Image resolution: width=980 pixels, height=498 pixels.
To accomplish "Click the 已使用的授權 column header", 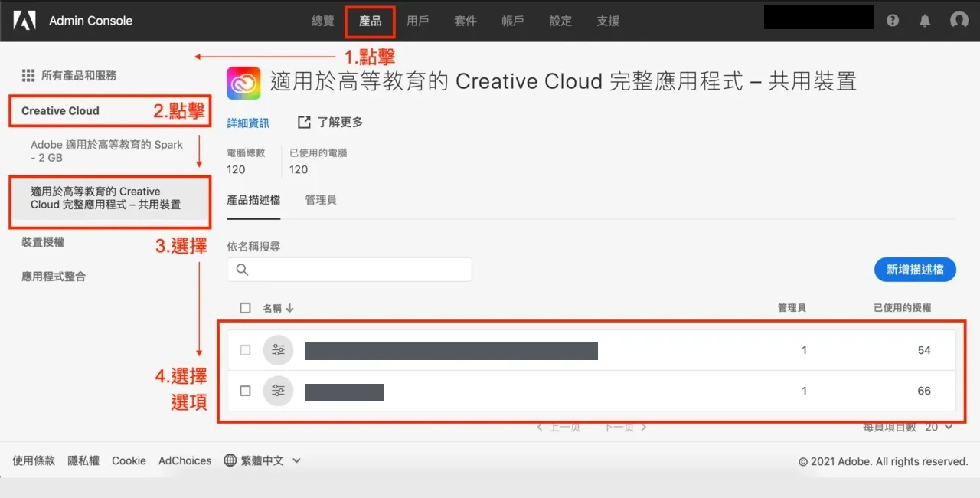I will [x=903, y=308].
